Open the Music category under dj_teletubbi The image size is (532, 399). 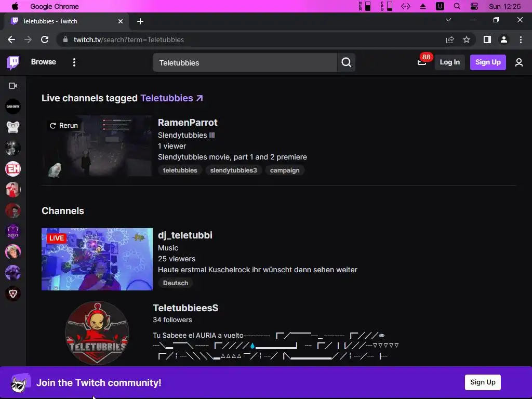click(168, 248)
